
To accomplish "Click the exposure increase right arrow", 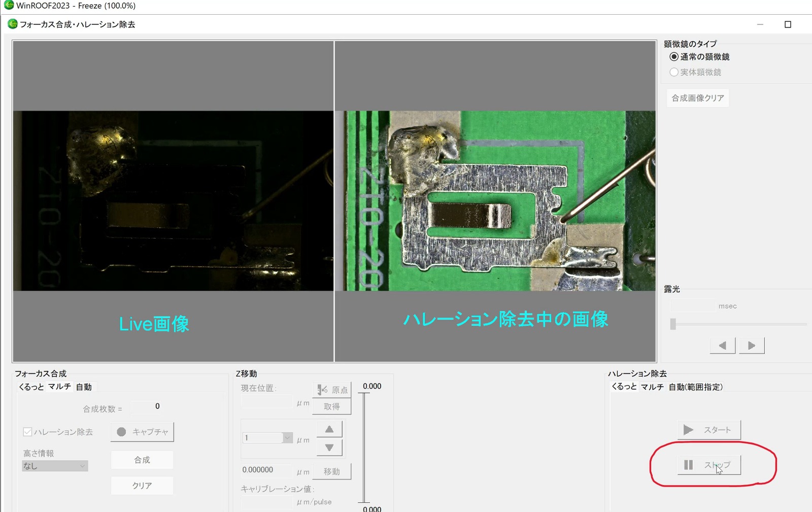I will pyautogui.click(x=752, y=346).
